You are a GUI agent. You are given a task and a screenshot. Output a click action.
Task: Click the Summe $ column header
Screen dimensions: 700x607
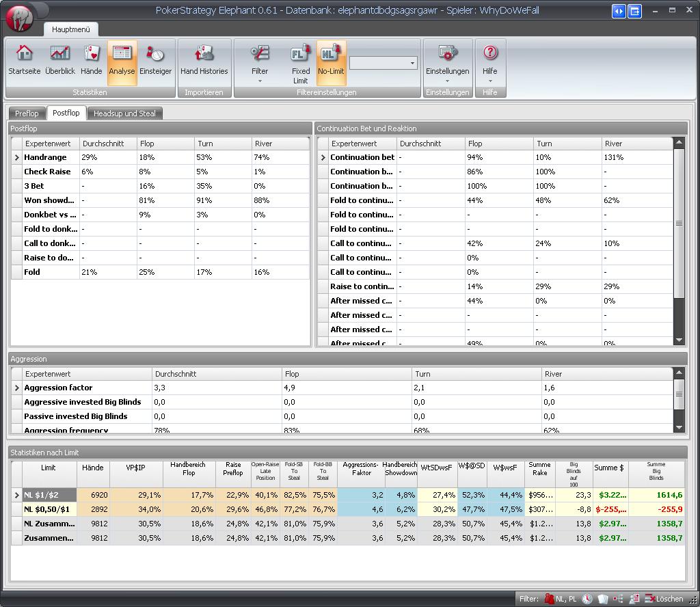tap(610, 474)
